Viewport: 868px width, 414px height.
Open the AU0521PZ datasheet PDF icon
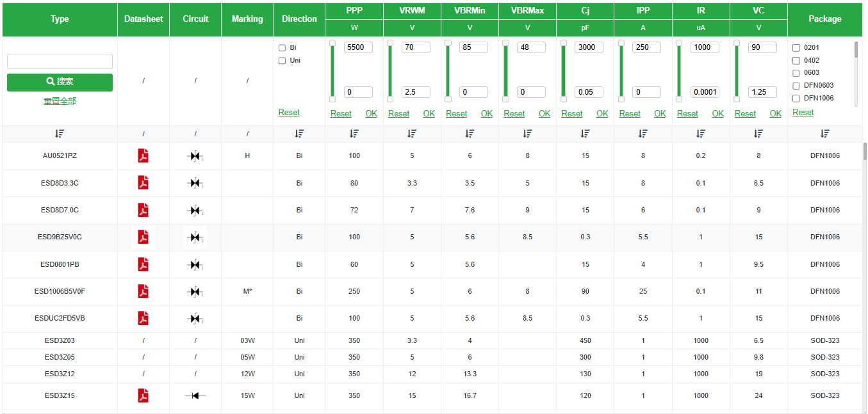(143, 155)
